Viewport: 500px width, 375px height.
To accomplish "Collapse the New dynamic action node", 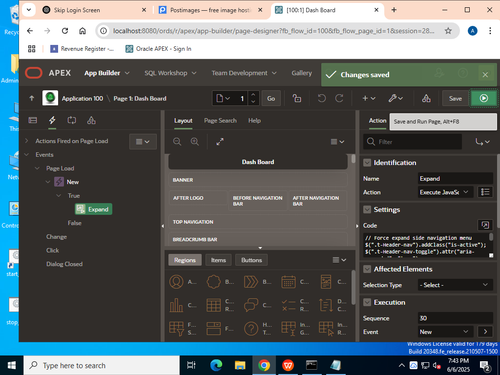I will point(48,182).
